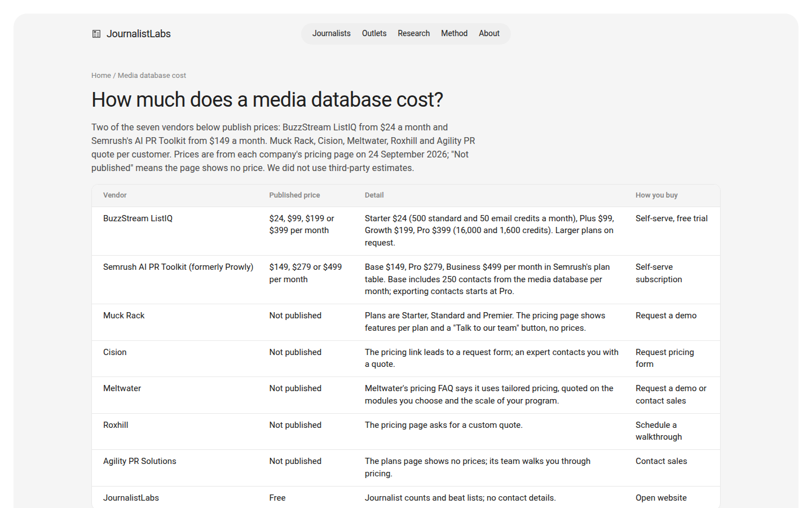This screenshot has width=812, height=508.
Task: Open the JournalistLabs home link in the header
Action: coord(131,34)
